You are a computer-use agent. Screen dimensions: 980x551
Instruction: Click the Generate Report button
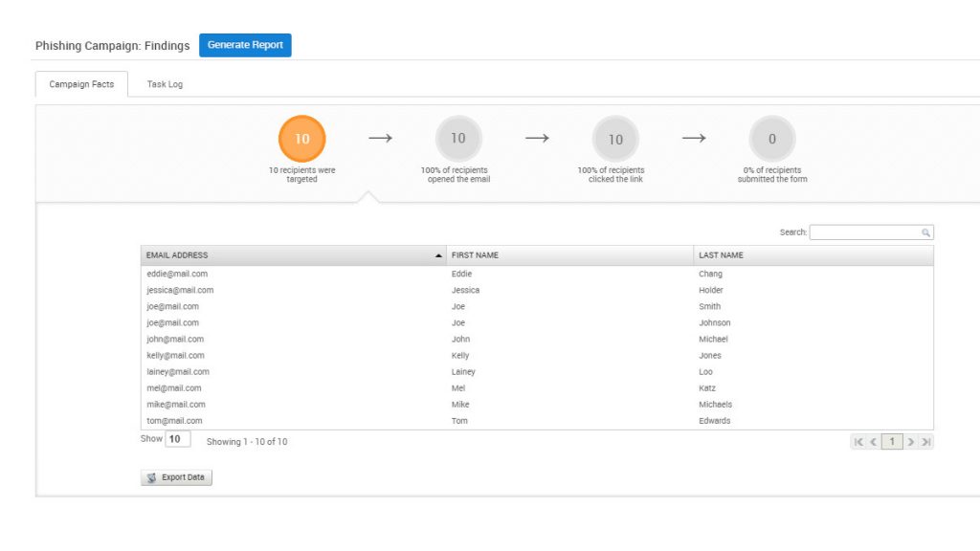245,45
